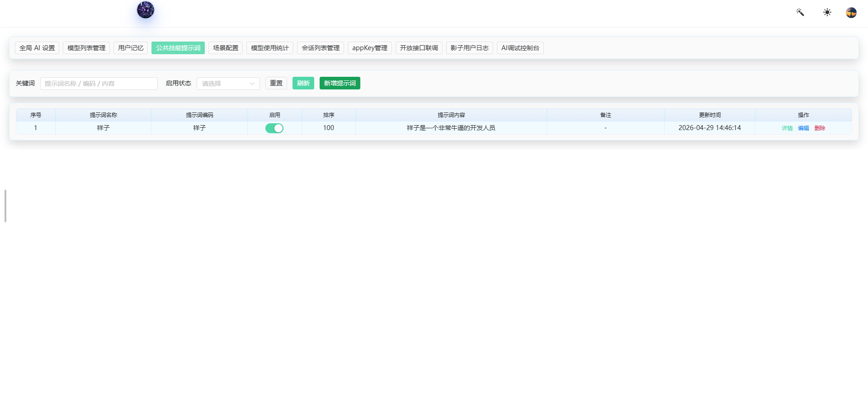Viewport: 868px width, 411px height.
Task: View 影子用户日志 tab
Action: point(470,48)
